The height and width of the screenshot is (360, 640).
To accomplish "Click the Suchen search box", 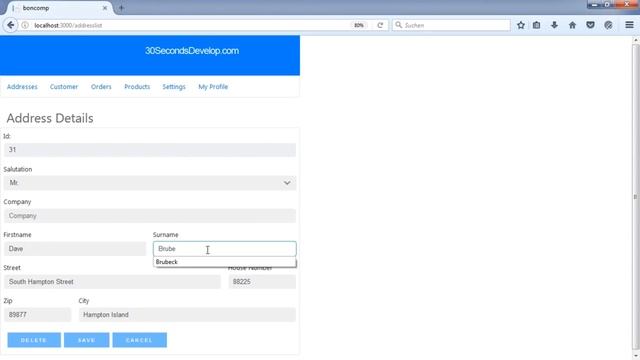I will (451, 25).
